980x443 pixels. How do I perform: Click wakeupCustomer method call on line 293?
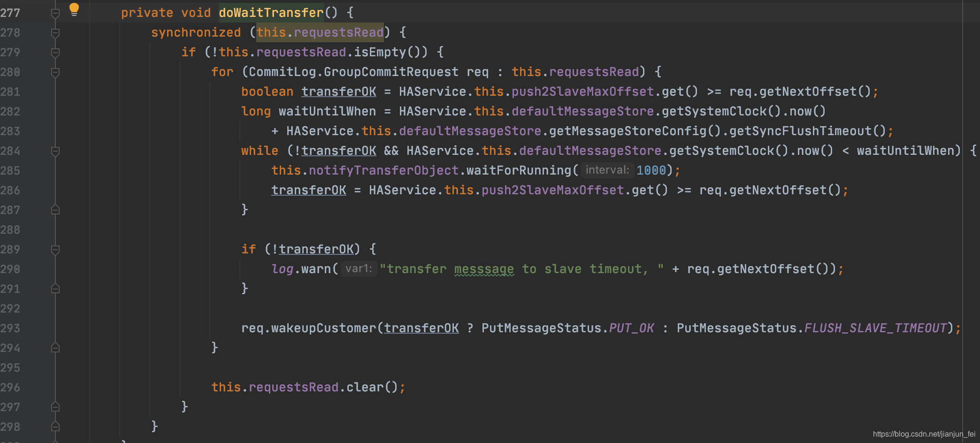click(x=323, y=328)
